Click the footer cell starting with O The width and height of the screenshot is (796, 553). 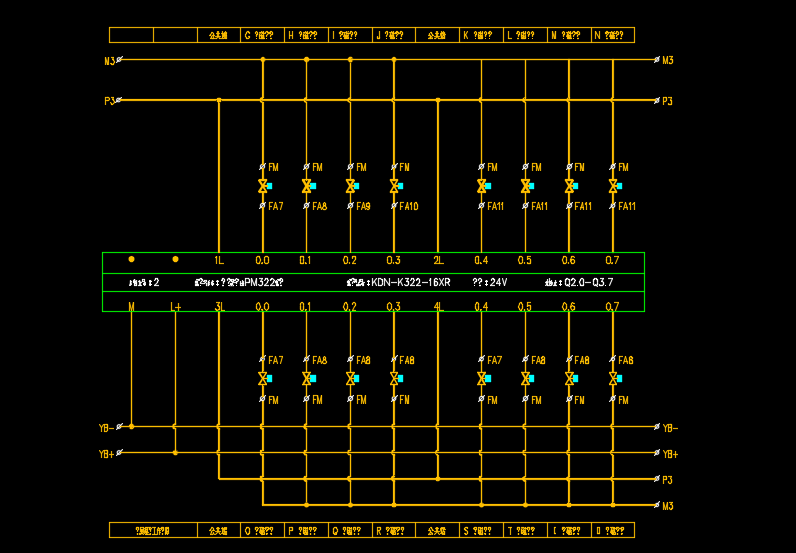(262, 530)
